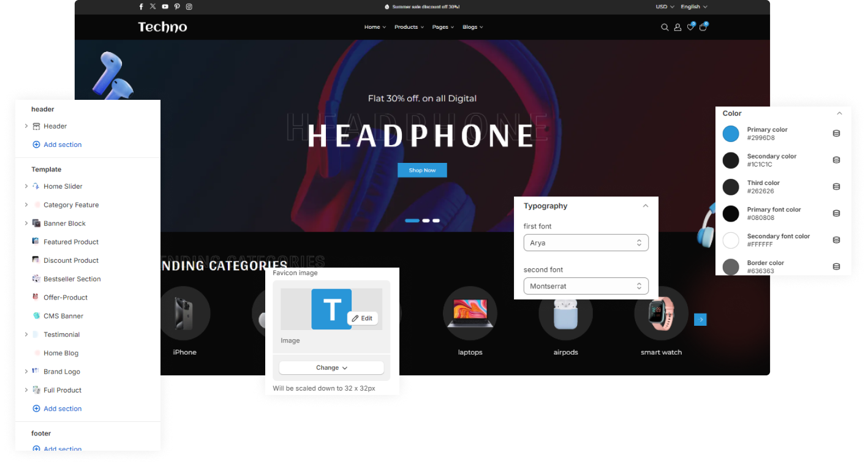
Task: Click Add section under header
Action: 57,145
